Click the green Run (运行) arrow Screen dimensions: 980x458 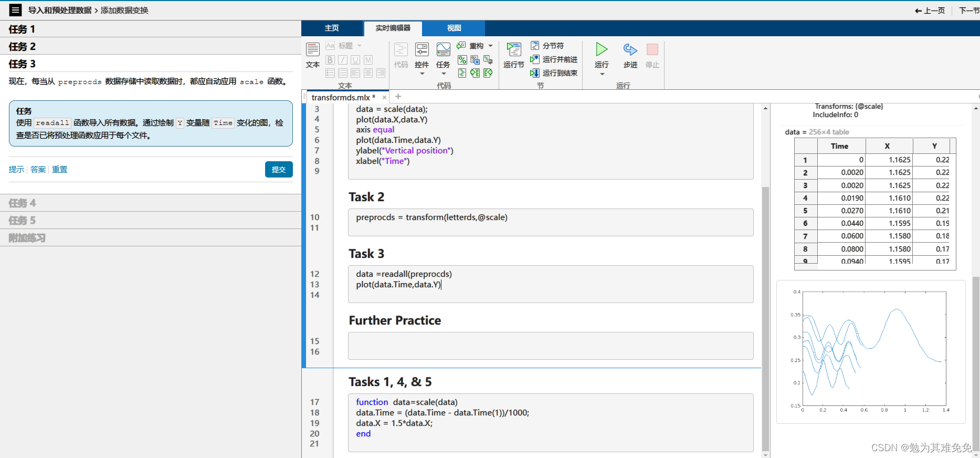pos(602,50)
